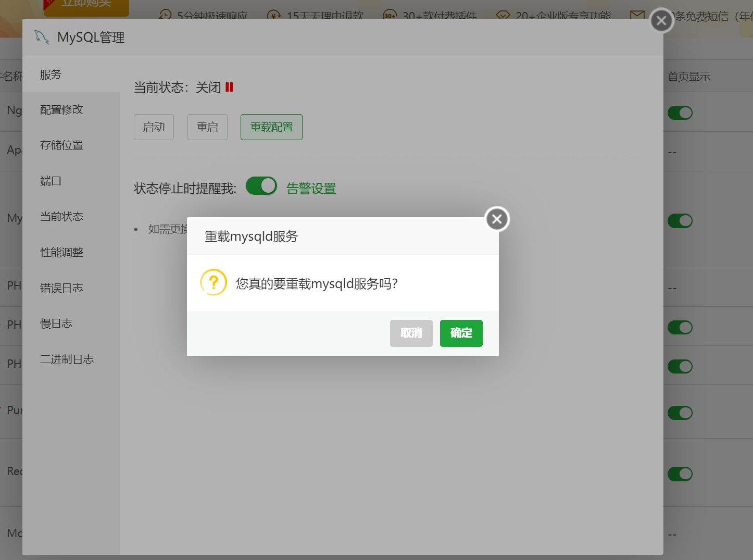Click the 首页显示 column header
This screenshot has width=753, height=560.
tap(689, 77)
